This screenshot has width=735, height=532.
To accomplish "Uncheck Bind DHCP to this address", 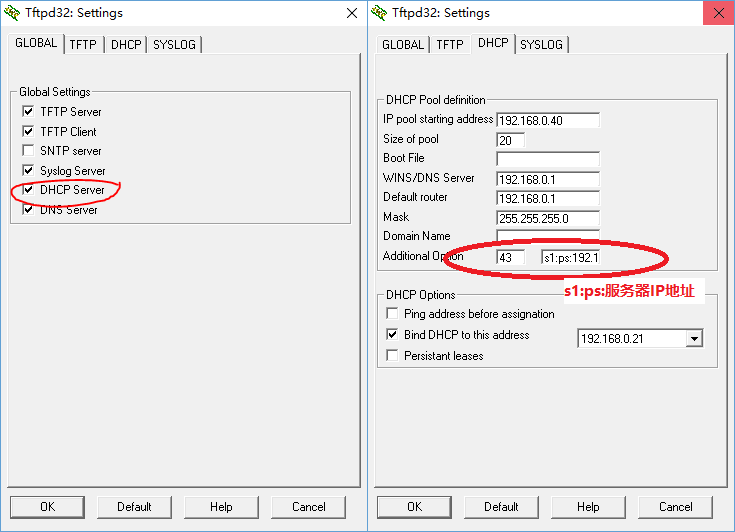I will click(x=392, y=334).
